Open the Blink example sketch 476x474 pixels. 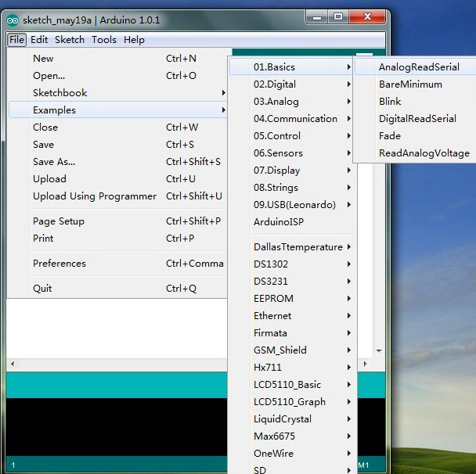tap(390, 102)
